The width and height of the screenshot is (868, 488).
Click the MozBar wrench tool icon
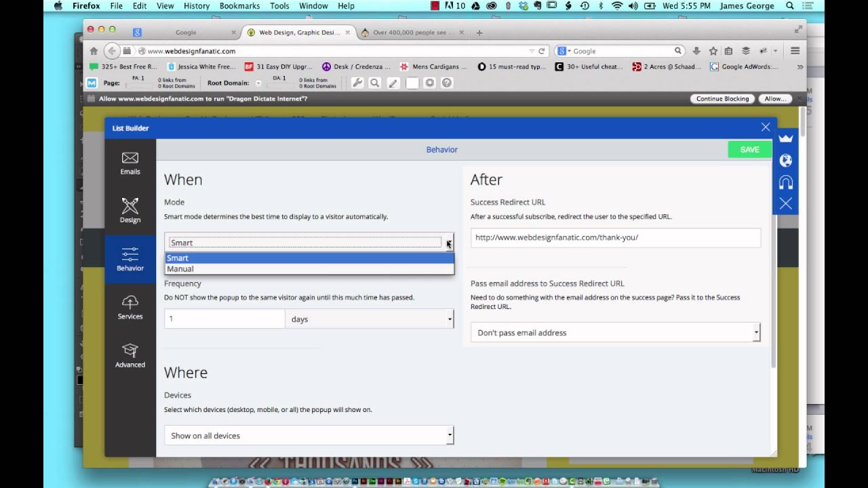pos(357,83)
